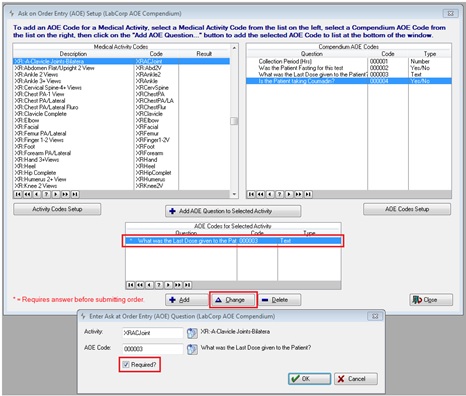Click the Add button below the AOE list
The image size is (466, 396).
pyautogui.click(x=187, y=300)
